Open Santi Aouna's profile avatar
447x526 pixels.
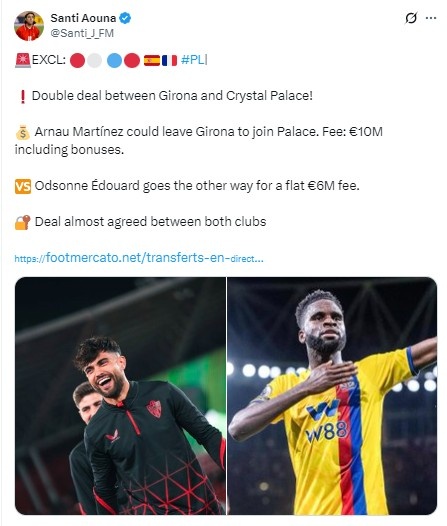tap(29, 26)
